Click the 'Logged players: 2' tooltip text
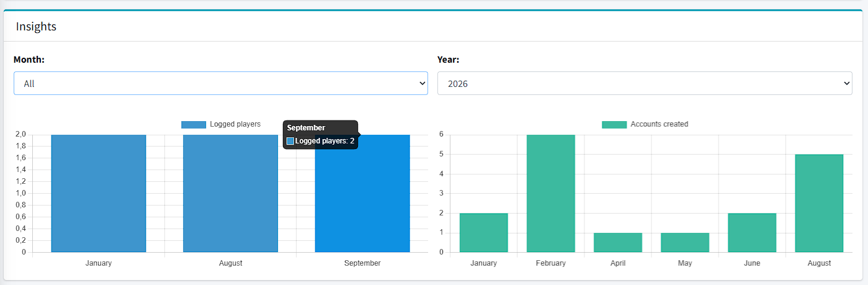868x285 pixels. pyautogui.click(x=325, y=141)
